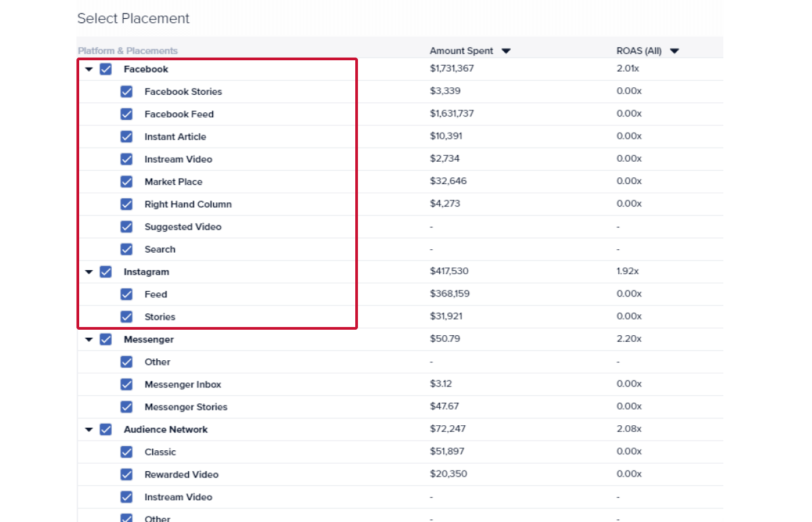
Task: Toggle the Messenger Other checkbox
Action: pos(127,362)
